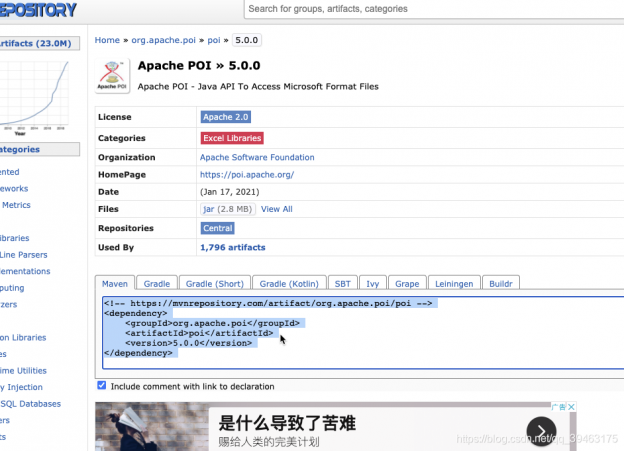Viewport: 624px width, 451px height.
Task: Open the 1,796 artifacts link
Action: point(232,246)
